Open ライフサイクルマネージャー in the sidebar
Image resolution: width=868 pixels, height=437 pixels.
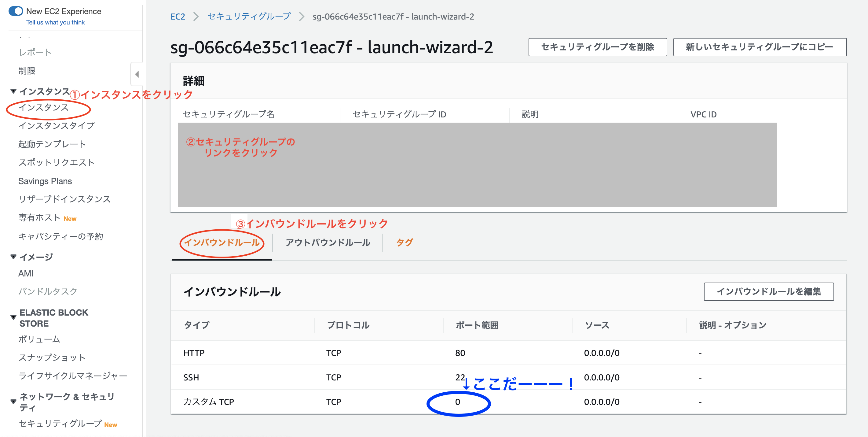click(x=73, y=376)
